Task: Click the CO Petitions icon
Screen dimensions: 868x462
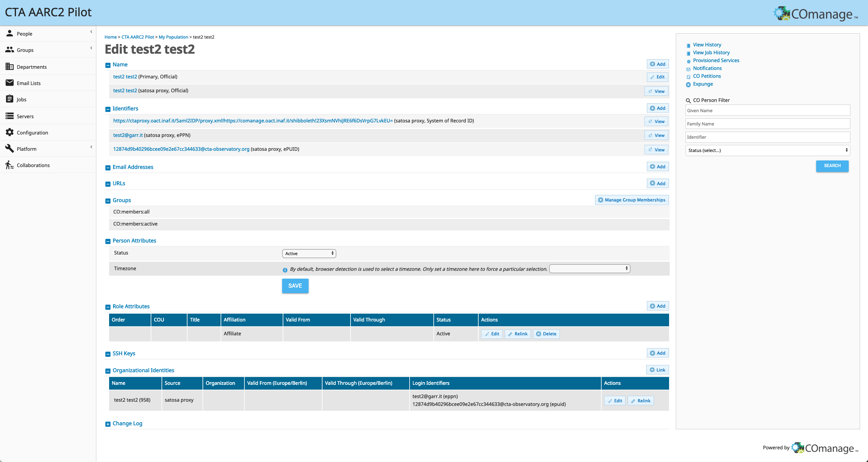Action: pyautogui.click(x=688, y=77)
